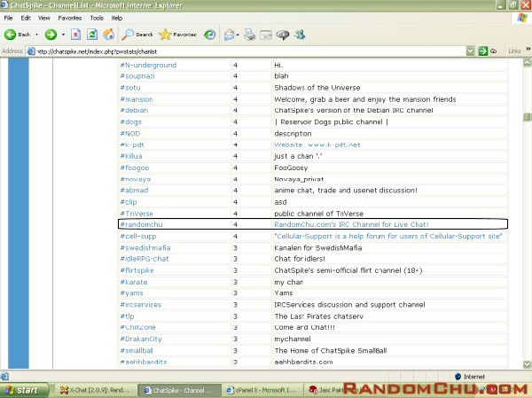Open the #killua channel link
The width and height of the screenshot is (532, 398).
coord(131,156)
